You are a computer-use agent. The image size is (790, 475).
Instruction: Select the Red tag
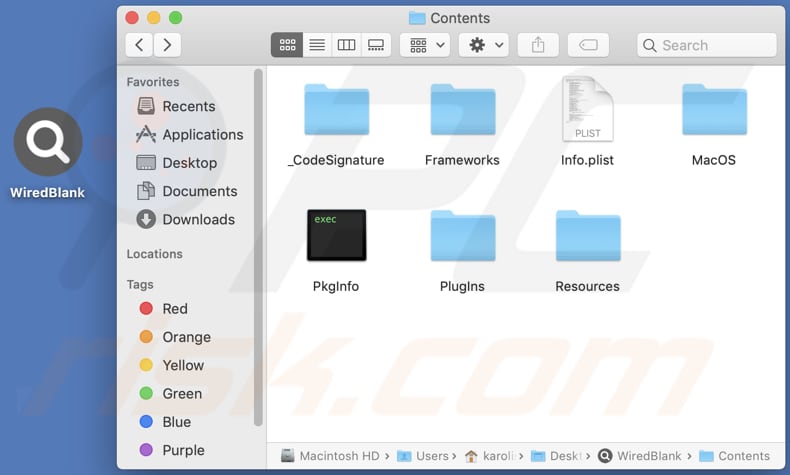coord(163,308)
